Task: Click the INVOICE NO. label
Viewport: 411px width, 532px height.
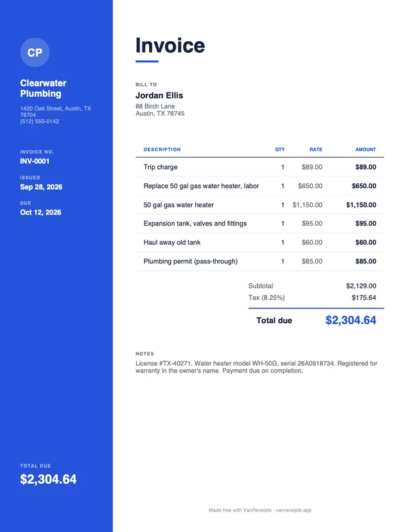Action: coord(37,152)
